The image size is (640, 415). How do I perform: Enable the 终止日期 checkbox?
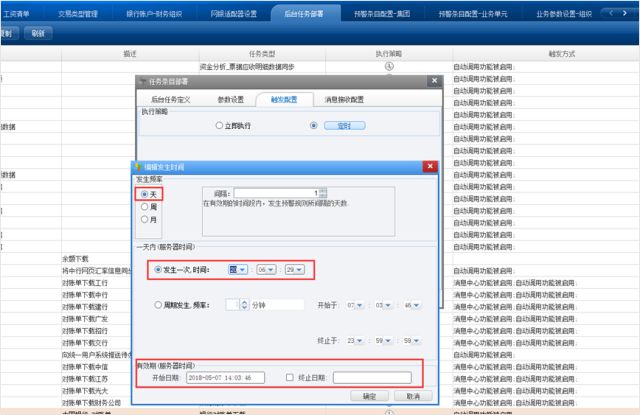[289, 377]
